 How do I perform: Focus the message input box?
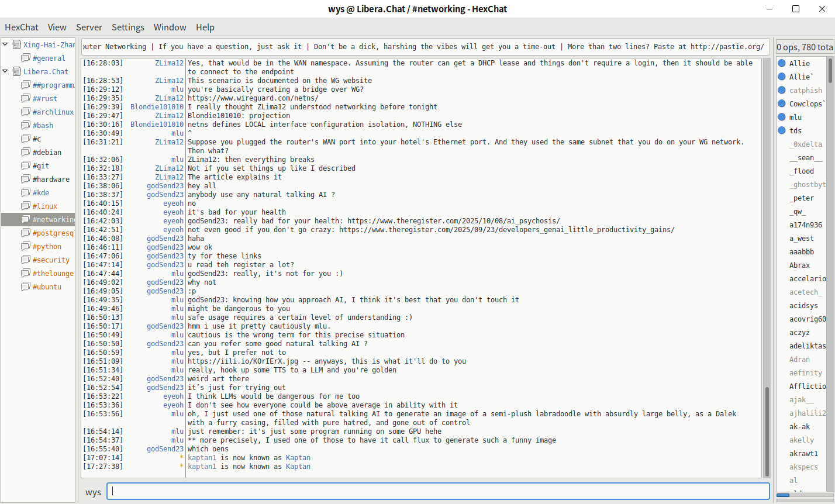(439, 492)
